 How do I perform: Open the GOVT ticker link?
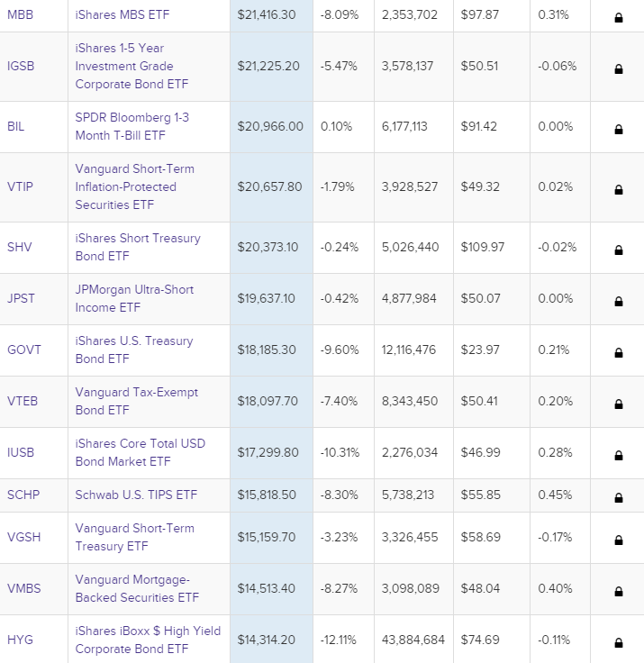click(24, 350)
